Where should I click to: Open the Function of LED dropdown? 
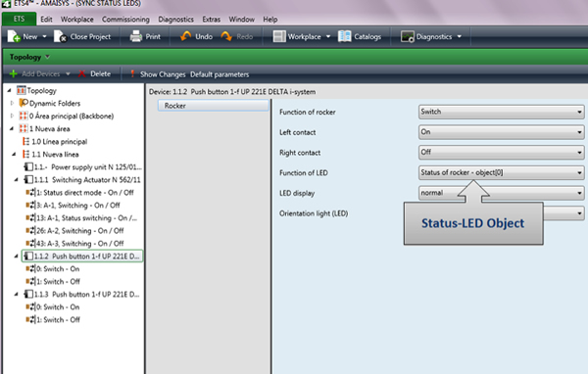point(501,172)
